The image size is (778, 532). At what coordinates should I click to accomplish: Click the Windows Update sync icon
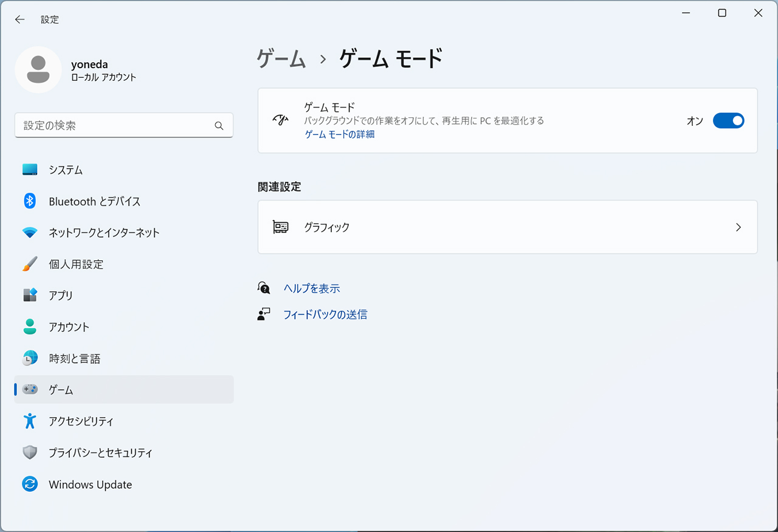30,485
